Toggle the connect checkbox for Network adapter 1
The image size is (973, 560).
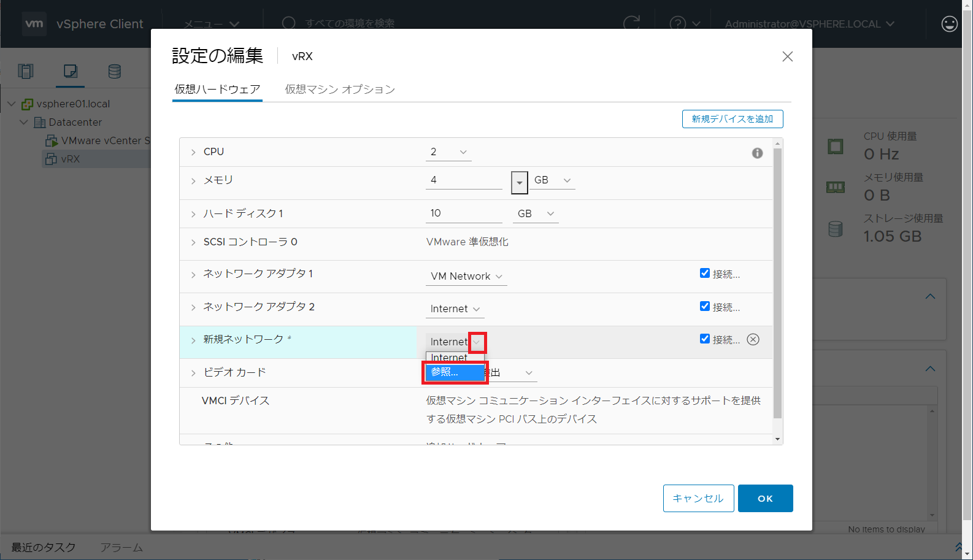point(705,274)
